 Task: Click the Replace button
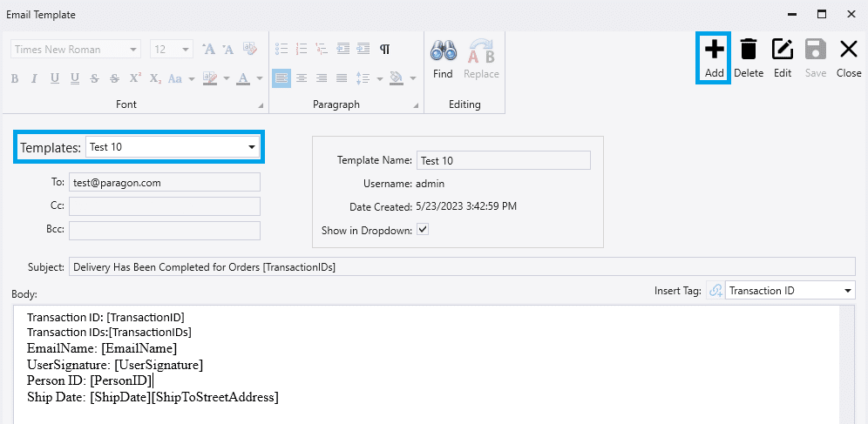[481, 57]
